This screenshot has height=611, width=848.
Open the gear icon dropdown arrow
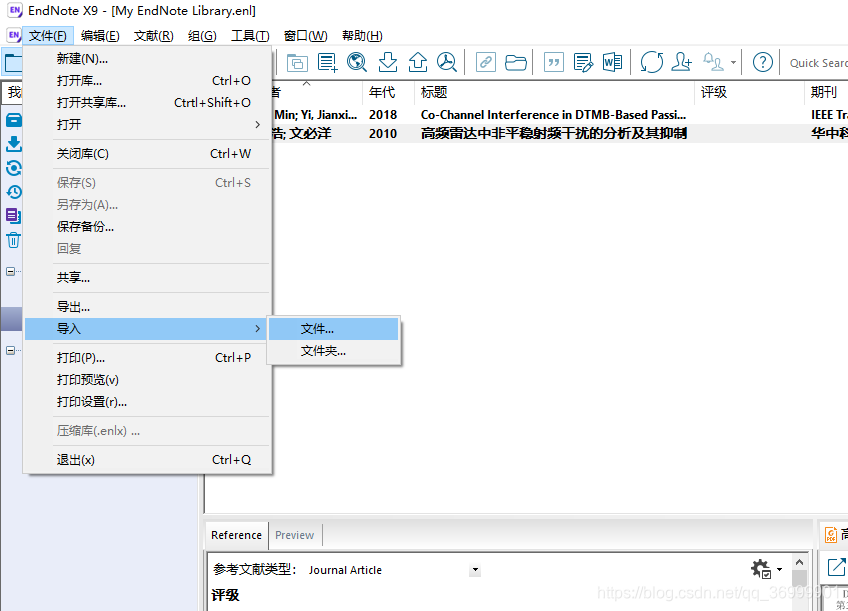[779, 569]
